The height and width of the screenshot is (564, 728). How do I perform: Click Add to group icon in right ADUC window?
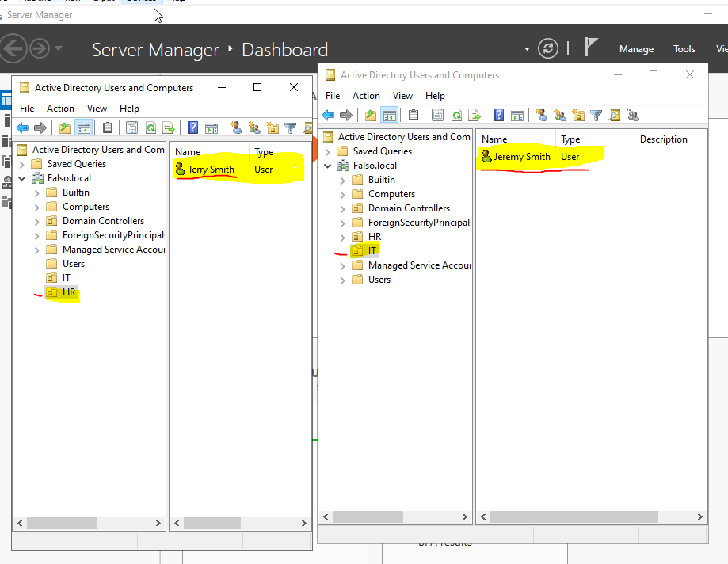(633, 115)
